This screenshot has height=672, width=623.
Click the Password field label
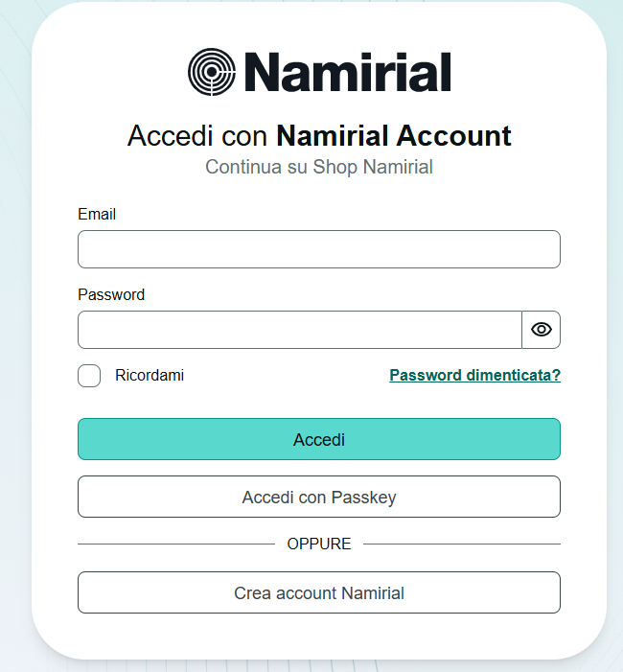coord(111,294)
